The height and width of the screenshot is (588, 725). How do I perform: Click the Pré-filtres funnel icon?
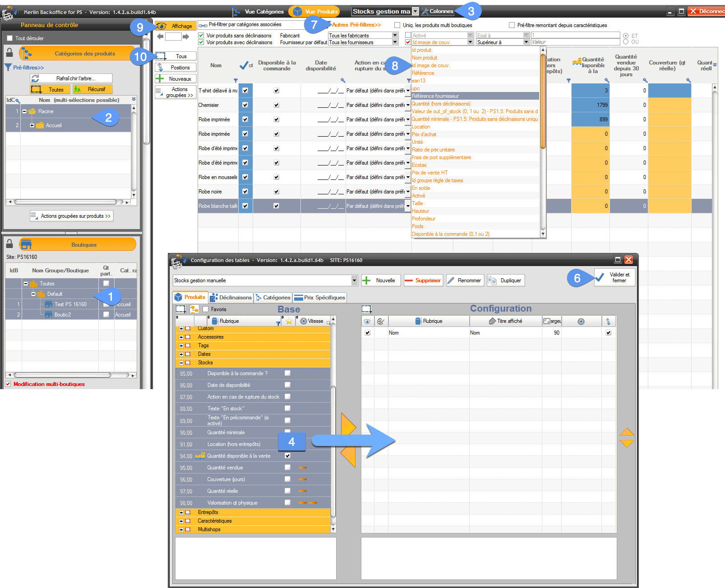[x=8, y=67]
